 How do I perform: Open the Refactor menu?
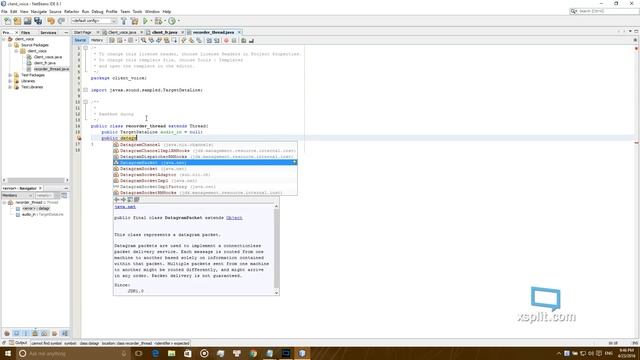coord(71,11)
